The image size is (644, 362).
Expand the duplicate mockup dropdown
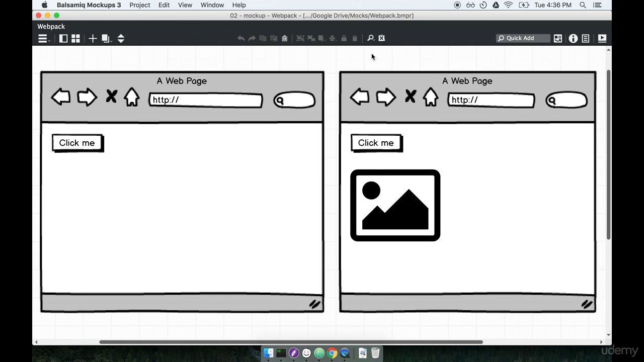(107, 39)
